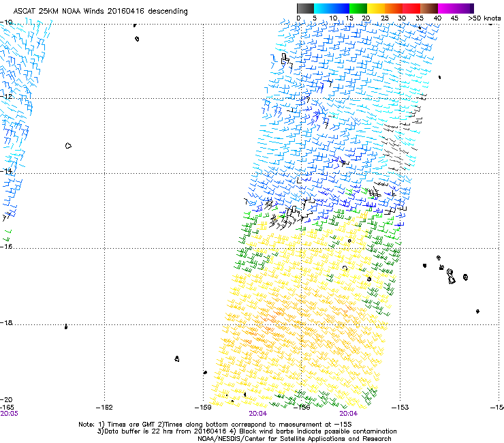Click the "-20" latitude axis label
Image resolution: width=504 pixels, height=443 pixels.
(6, 400)
